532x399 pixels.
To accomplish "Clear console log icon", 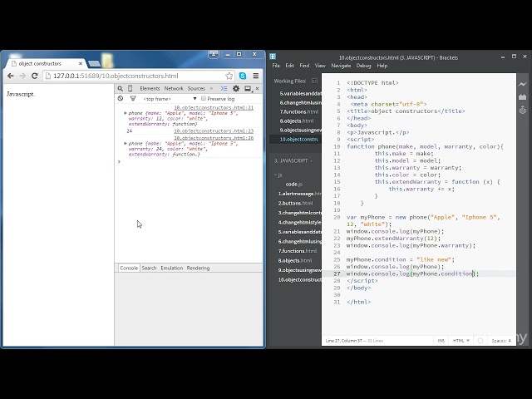I will (121, 98).
